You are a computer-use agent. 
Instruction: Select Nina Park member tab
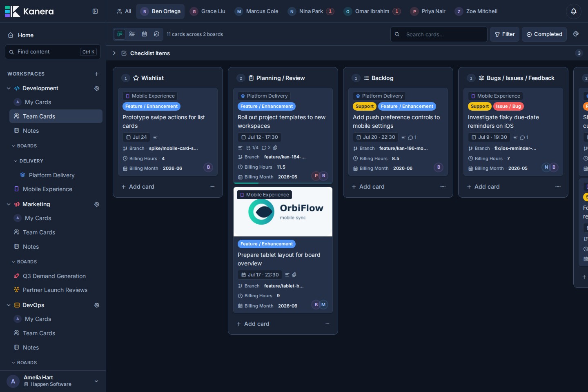pos(311,11)
